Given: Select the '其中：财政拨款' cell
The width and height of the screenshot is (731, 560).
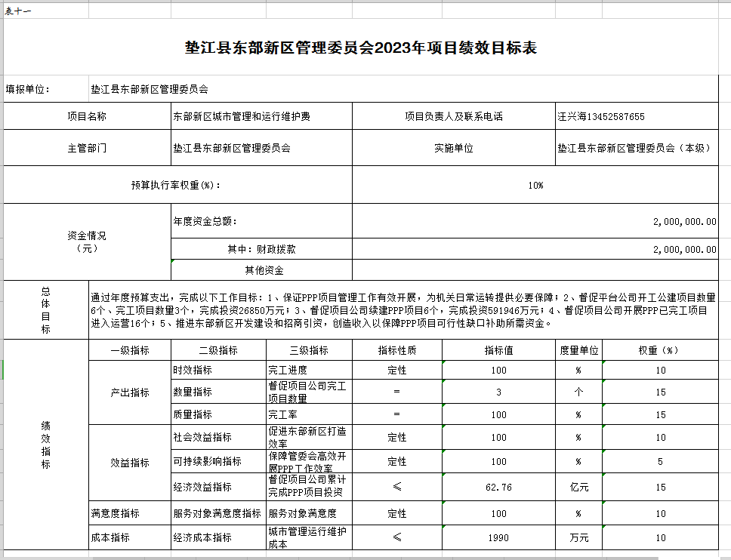Looking at the screenshot, I should click(261, 249).
